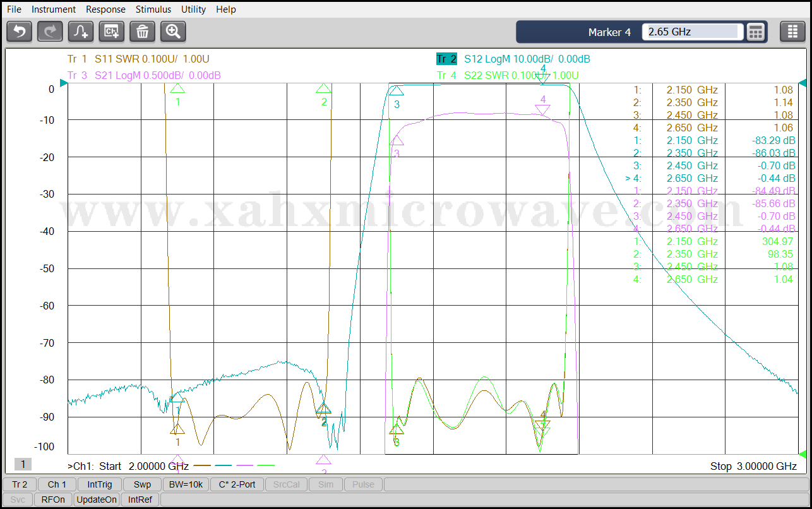Click green marker 2 triangle at top
The height and width of the screenshot is (509, 812).
(x=323, y=88)
